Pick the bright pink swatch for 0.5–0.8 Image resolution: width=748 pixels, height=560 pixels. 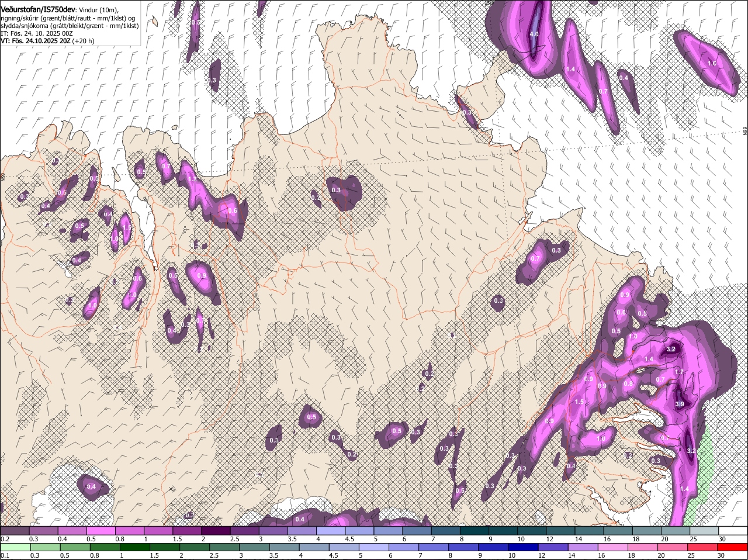pyautogui.click(x=101, y=531)
